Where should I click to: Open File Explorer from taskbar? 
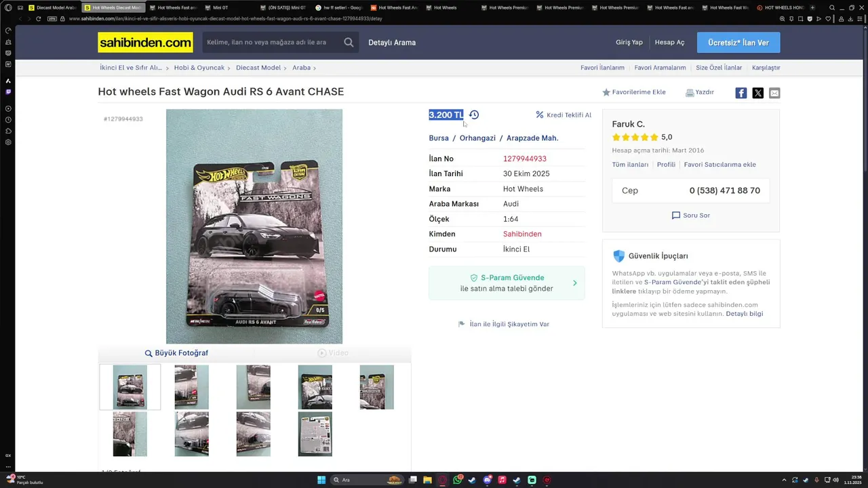click(428, 480)
